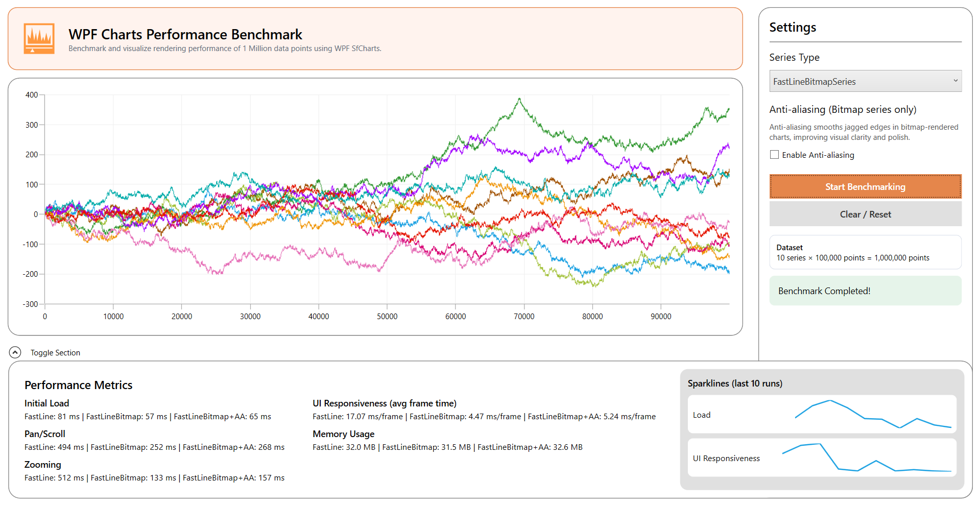Click the orange chart icon in the header
This screenshot has width=980, height=505.
point(39,38)
